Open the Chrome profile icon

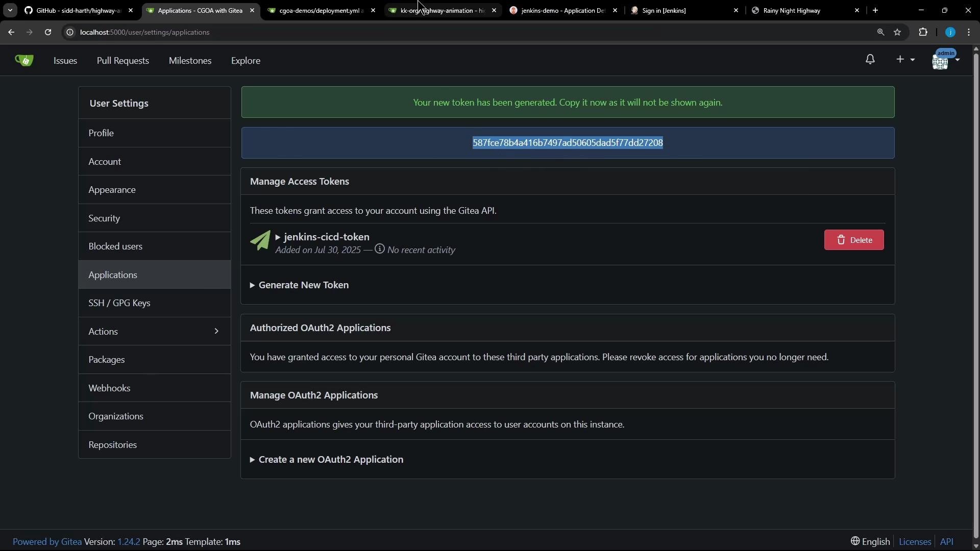[x=950, y=32]
